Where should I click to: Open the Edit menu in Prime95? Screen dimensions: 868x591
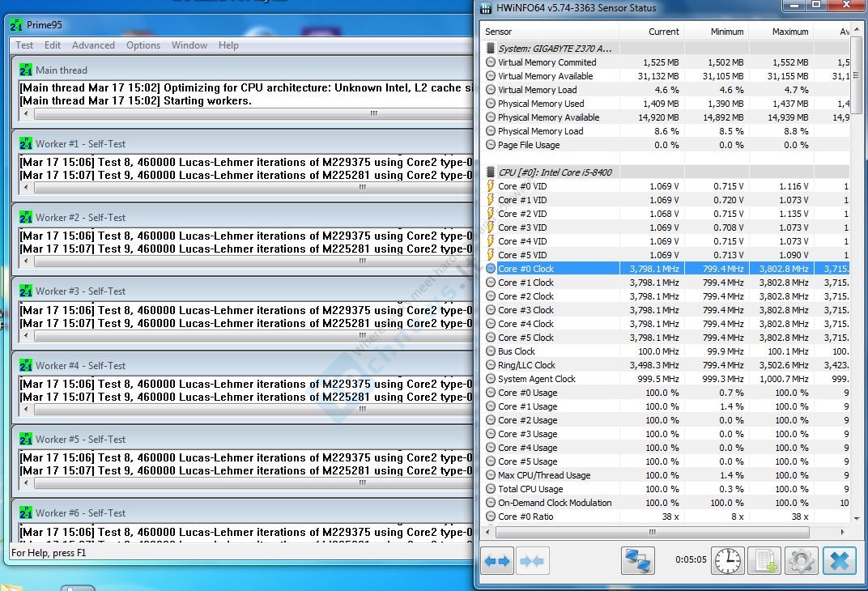pyautogui.click(x=53, y=45)
